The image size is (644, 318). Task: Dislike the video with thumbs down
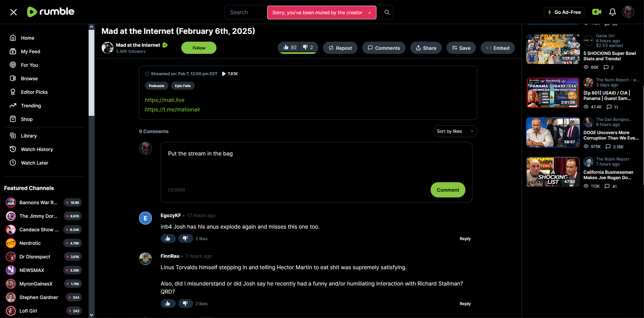[x=308, y=47]
